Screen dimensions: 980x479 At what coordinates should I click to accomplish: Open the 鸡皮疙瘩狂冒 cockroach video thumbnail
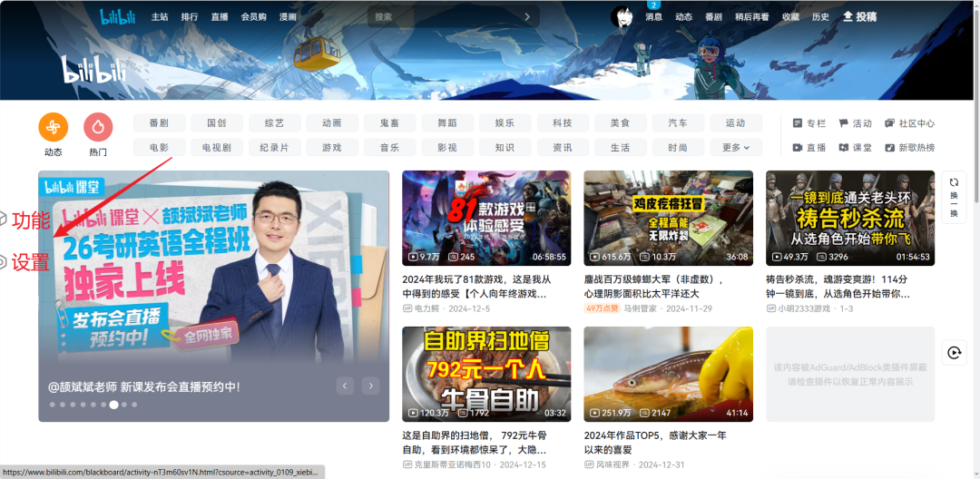coord(668,218)
